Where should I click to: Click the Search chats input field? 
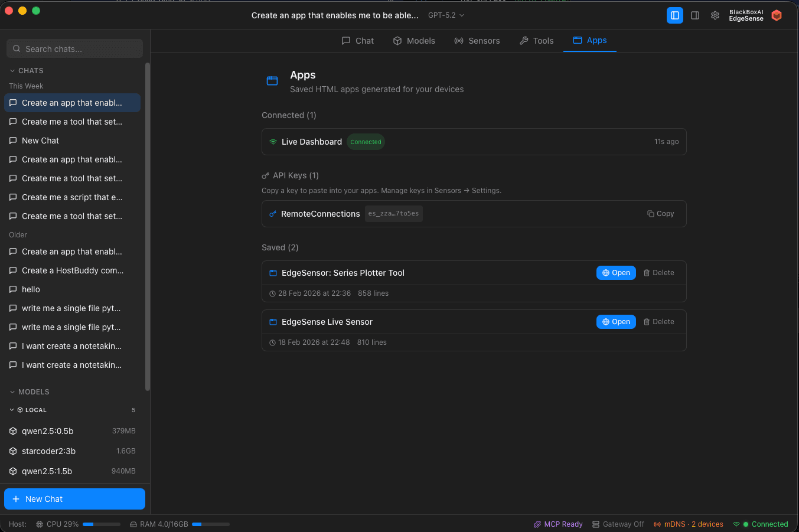pos(74,49)
